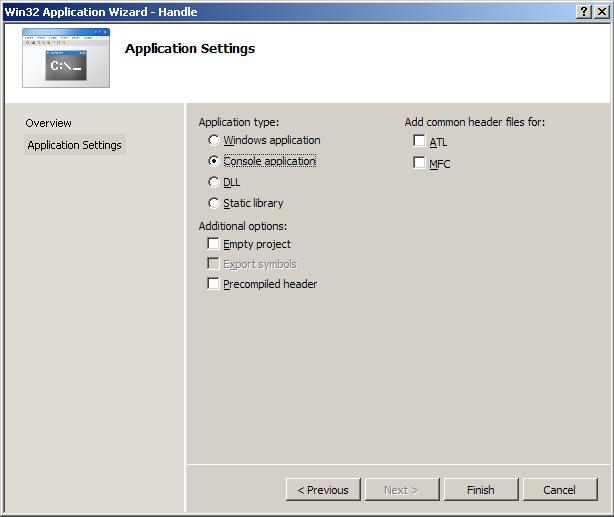The width and height of the screenshot is (614, 517).
Task: Go back with Previous button
Action: tap(323, 490)
